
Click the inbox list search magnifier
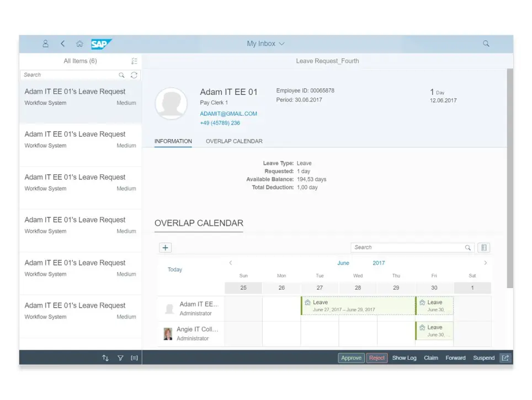(x=121, y=75)
